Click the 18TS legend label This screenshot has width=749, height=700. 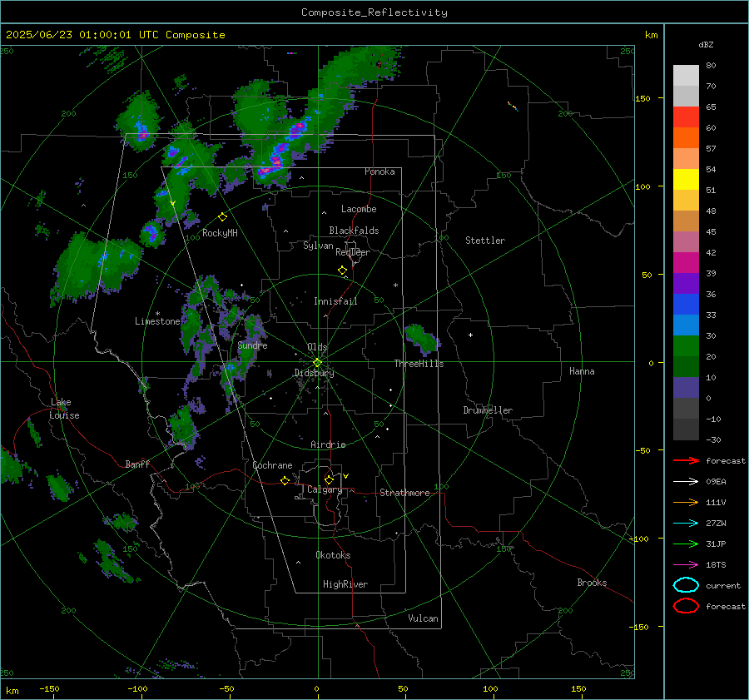(x=716, y=565)
